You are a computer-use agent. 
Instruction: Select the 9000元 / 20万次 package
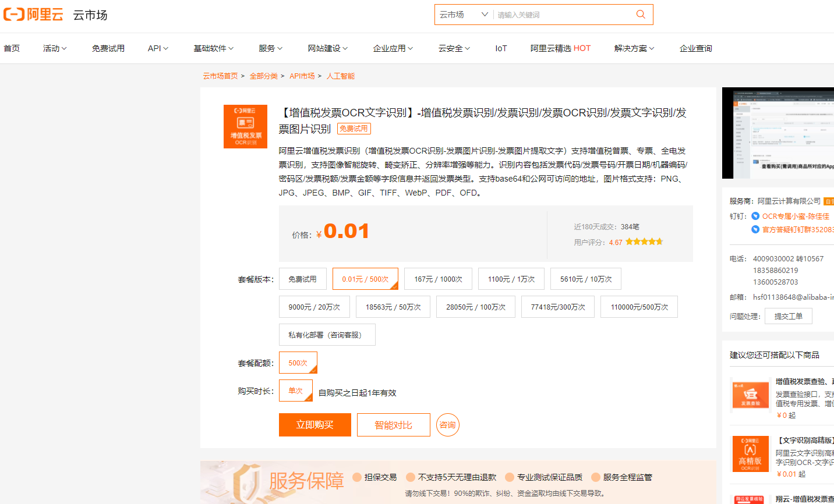[x=314, y=307]
